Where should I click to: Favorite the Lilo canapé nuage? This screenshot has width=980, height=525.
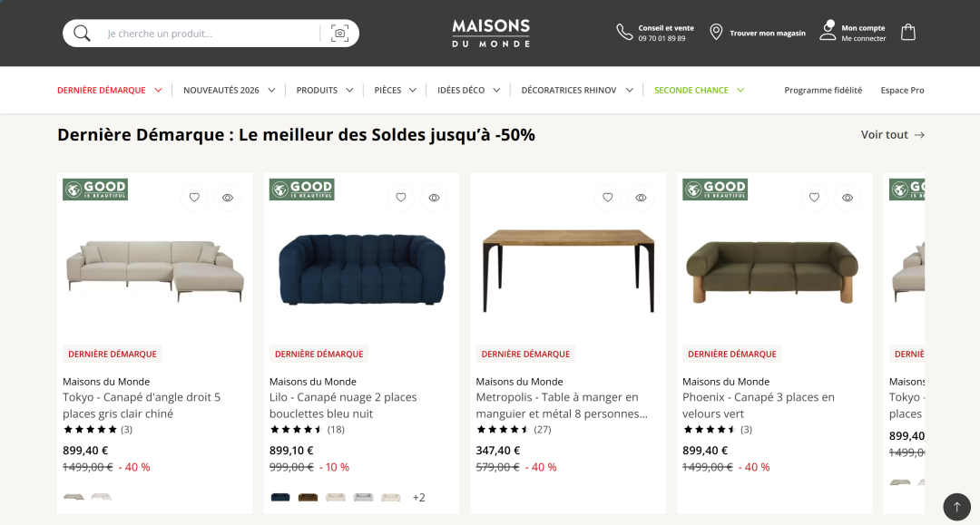point(401,198)
